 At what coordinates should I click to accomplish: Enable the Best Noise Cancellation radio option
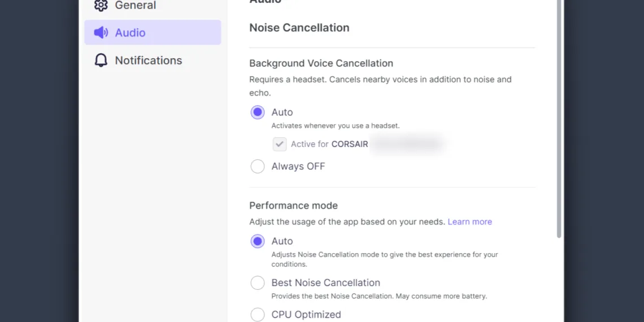[258, 283]
